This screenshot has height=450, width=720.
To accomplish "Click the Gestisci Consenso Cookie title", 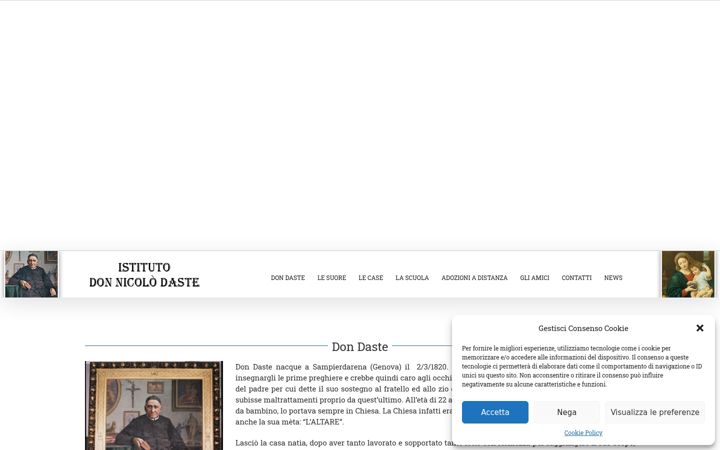I will pos(583,328).
